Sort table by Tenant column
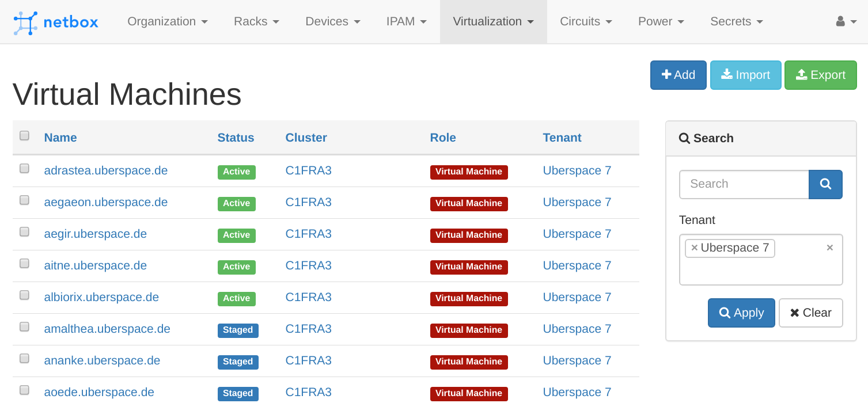Image resolution: width=868 pixels, height=403 pixels. 562,138
